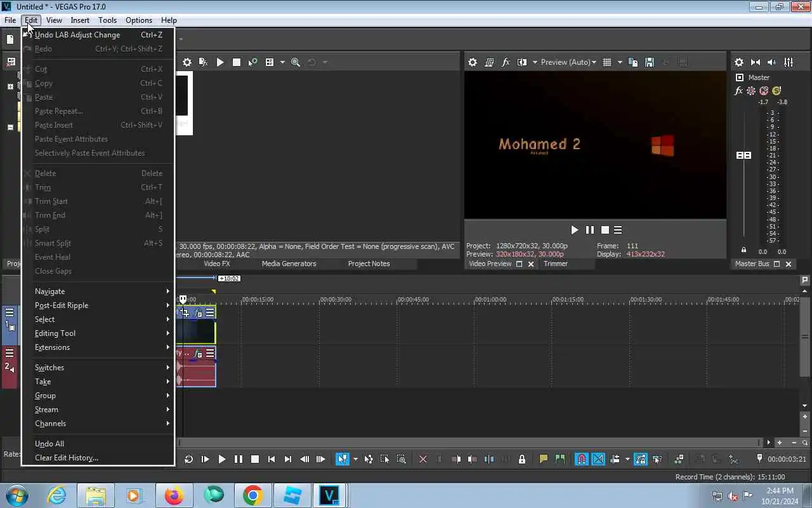The width and height of the screenshot is (812, 508).
Task: Toggle Enable Snapping magnet icon
Action: click(582, 459)
